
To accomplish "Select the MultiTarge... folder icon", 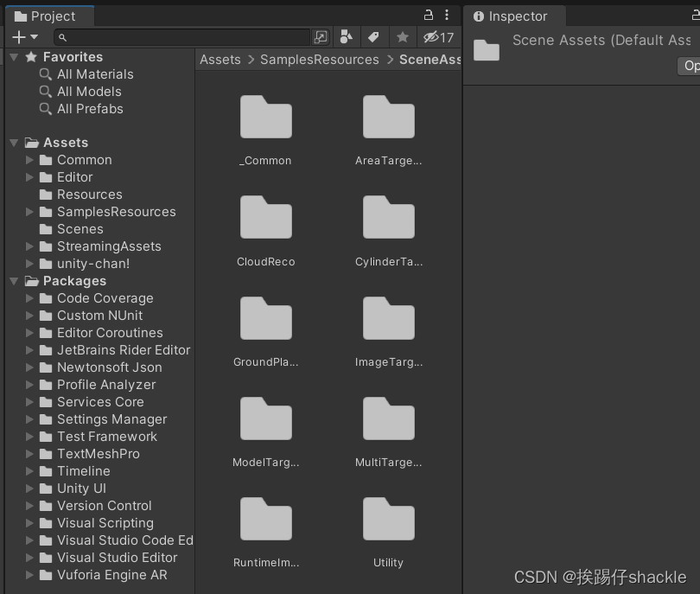I will pyautogui.click(x=388, y=419).
